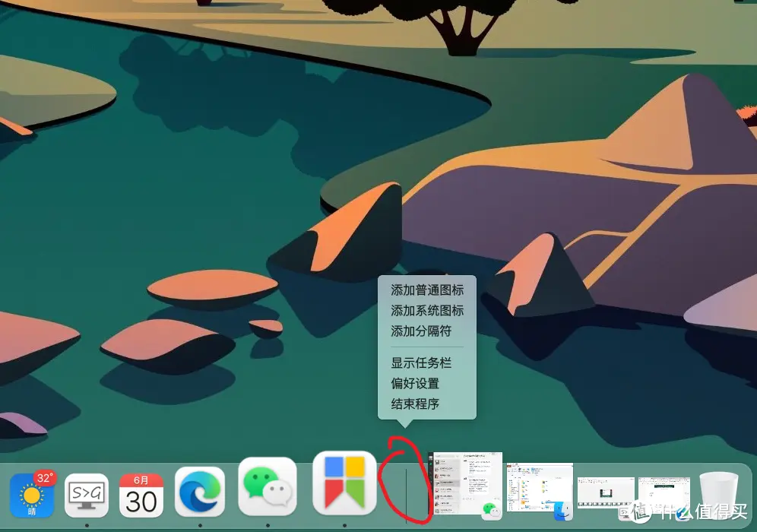Click the colorful bookmark app icon
Screen dimensions: 757x532
[x=345, y=483]
